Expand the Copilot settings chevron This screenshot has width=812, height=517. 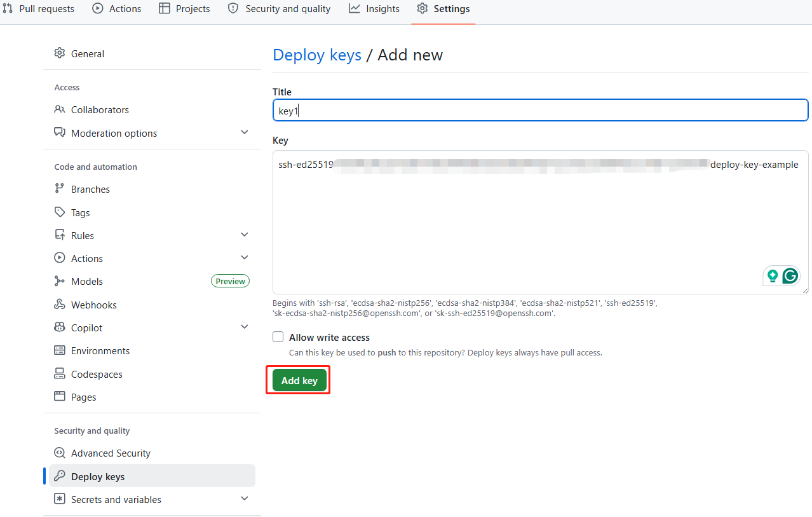coord(245,327)
